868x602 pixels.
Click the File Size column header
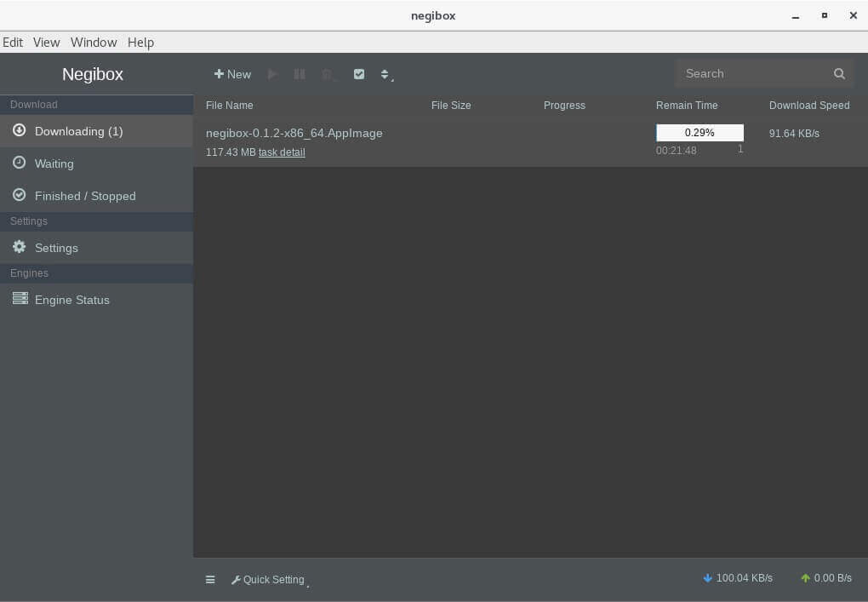point(451,106)
